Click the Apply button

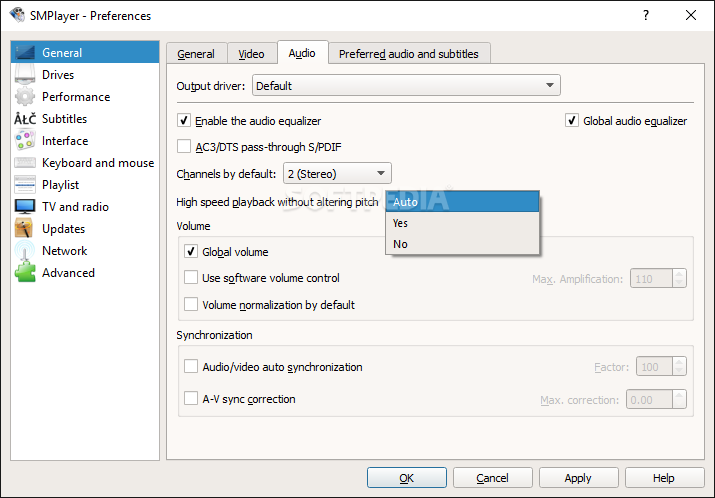click(x=578, y=477)
